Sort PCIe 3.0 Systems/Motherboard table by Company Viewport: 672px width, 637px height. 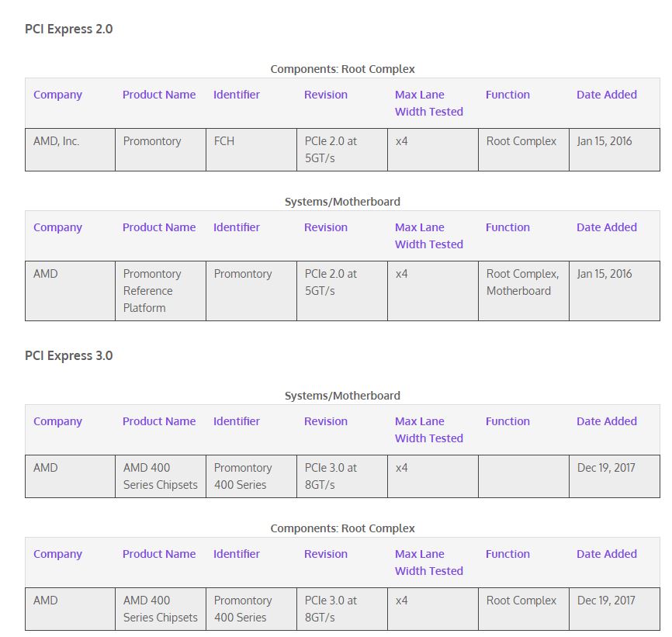pos(57,421)
